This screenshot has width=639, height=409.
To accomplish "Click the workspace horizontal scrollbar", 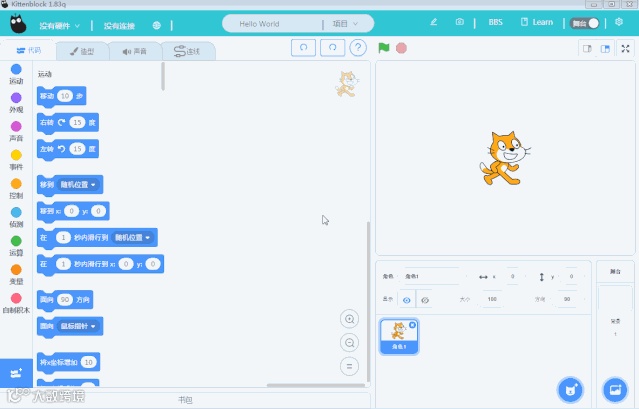I will [316, 385].
